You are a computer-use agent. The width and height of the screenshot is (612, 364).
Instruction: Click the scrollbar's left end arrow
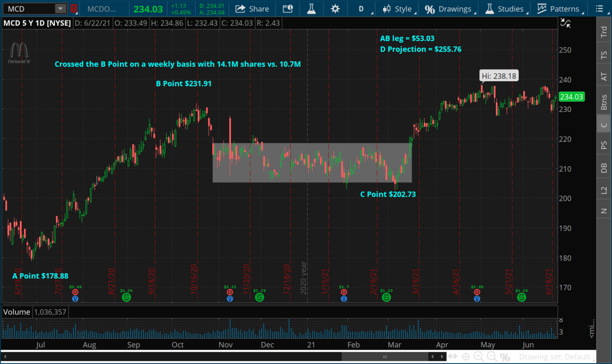tap(5, 357)
